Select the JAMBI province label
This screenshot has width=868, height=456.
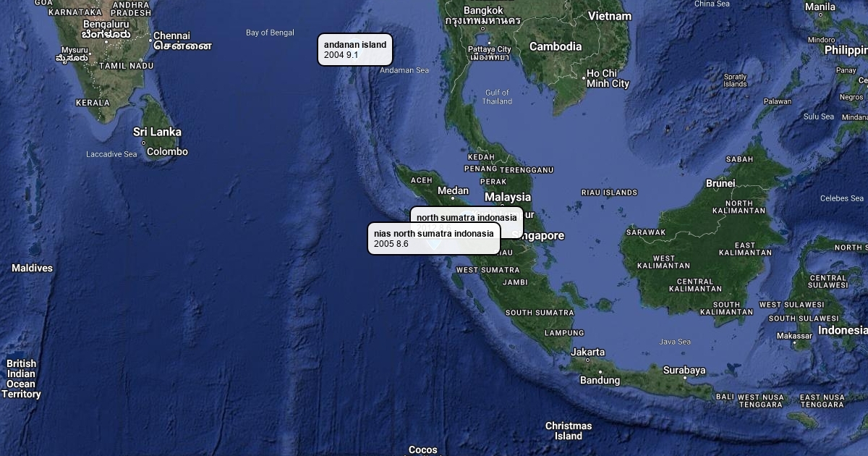coord(515,282)
